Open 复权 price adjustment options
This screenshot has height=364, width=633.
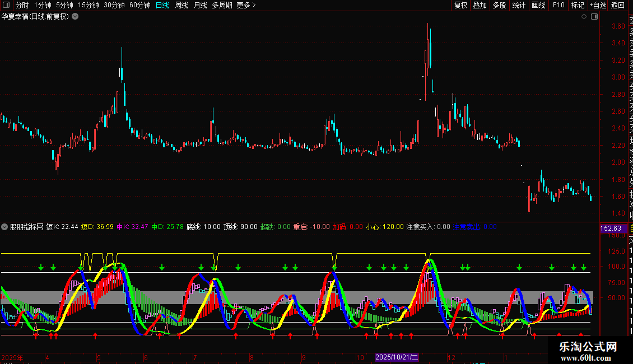[x=460, y=5]
